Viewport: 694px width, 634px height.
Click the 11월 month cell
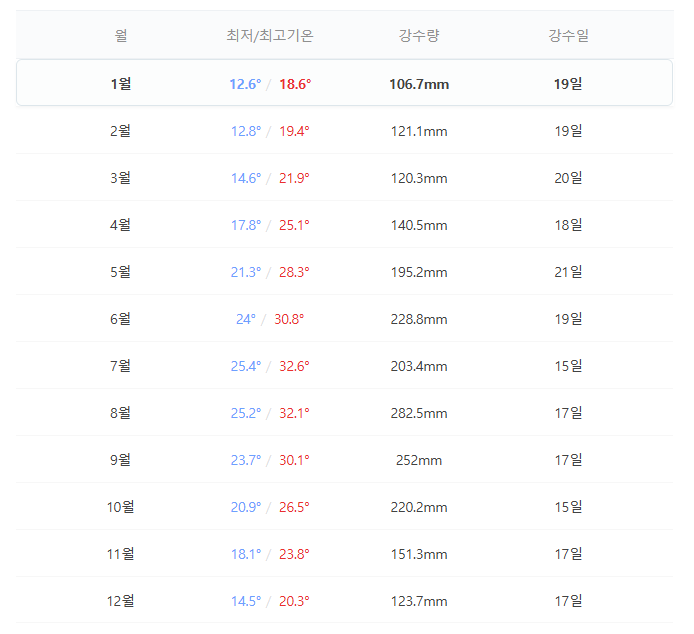point(120,554)
